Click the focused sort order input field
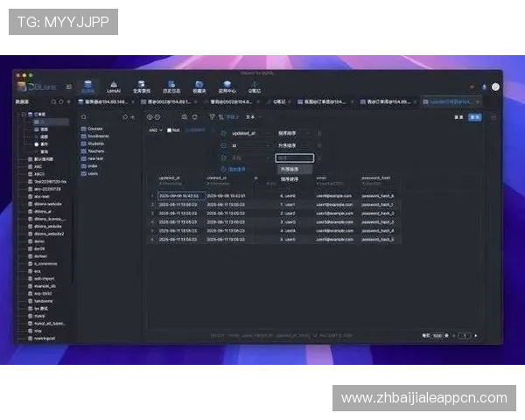 click(x=293, y=157)
